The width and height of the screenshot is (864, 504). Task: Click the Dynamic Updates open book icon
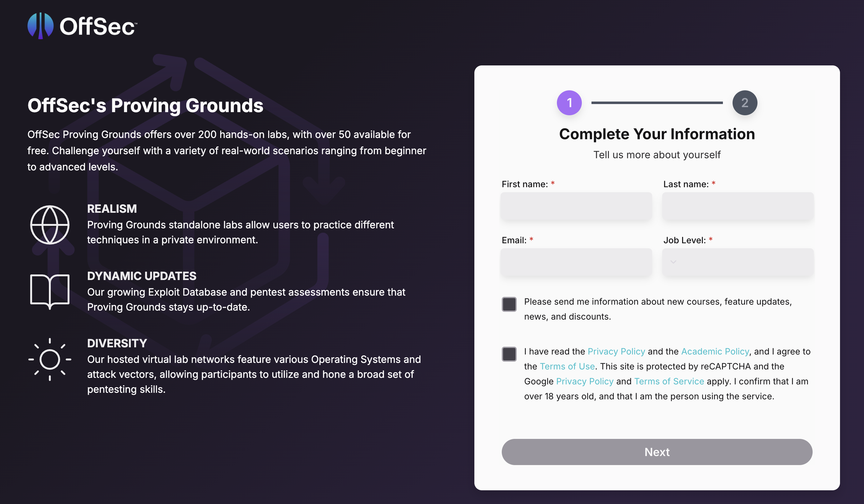click(50, 291)
